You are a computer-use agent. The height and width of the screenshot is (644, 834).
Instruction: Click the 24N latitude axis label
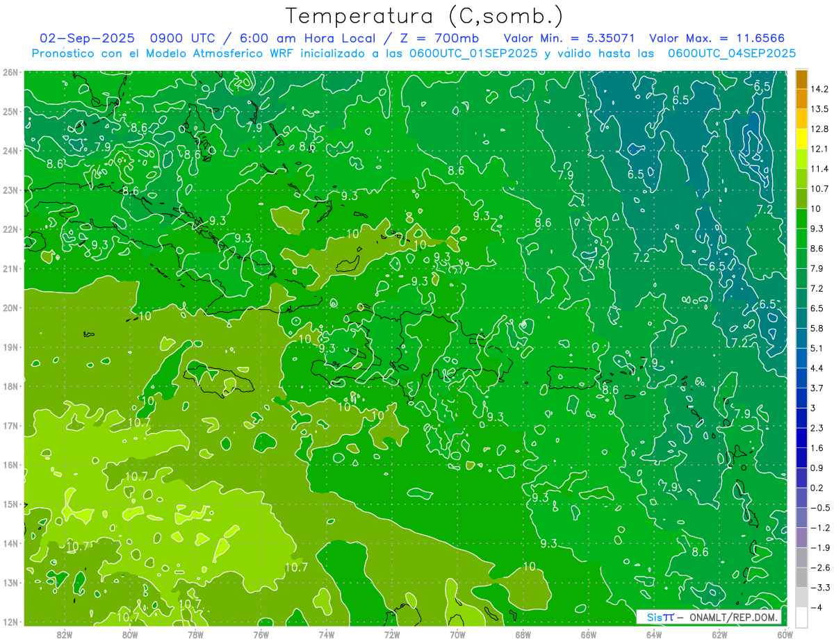pyautogui.click(x=10, y=151)
